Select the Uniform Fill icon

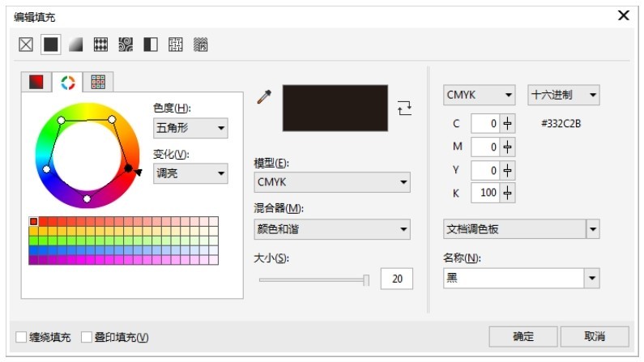coord(51,45)
